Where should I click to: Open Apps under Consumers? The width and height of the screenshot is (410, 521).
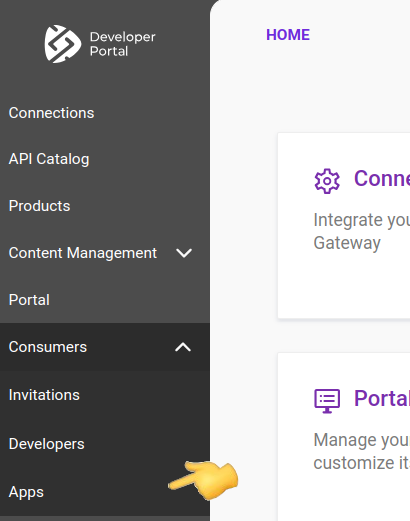(x=26, y=492)
